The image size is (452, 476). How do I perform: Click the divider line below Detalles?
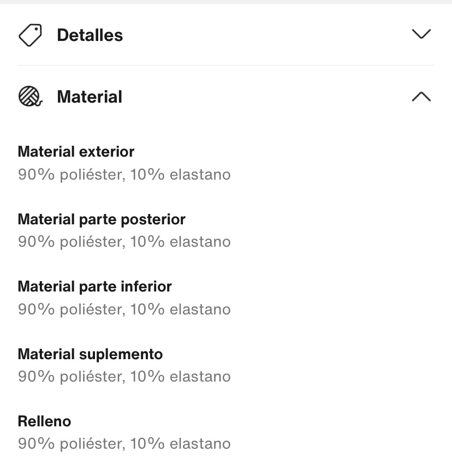tap(226, 66)
